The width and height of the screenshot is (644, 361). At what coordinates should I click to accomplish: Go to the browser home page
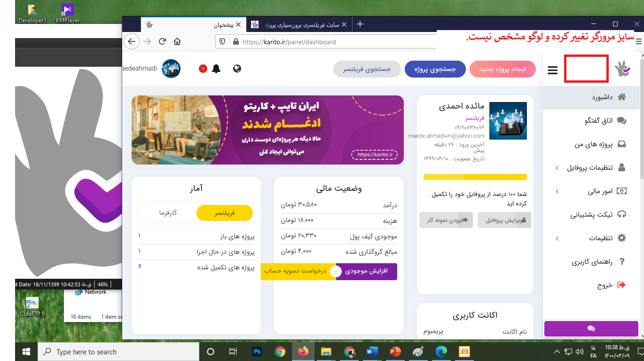[x=177, y=41]
